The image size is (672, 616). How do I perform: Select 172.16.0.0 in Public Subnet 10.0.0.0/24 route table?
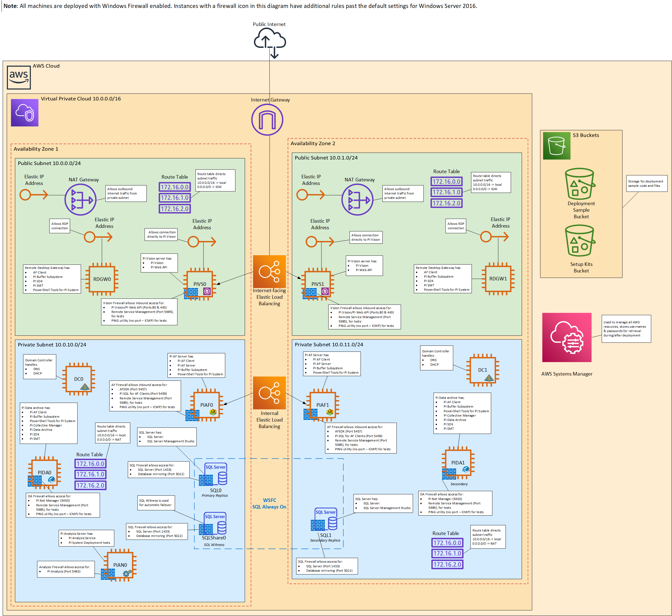(175, 187)
